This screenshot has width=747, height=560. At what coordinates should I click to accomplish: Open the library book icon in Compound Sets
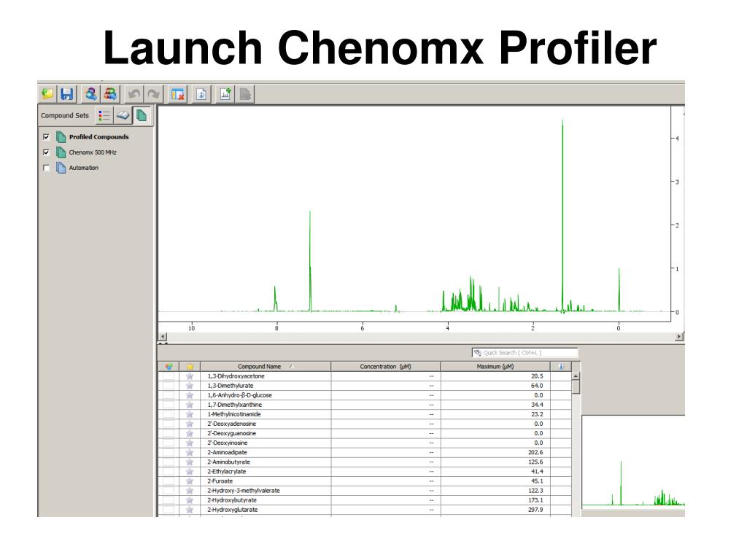pyautogui.click(x=123, y=115)
